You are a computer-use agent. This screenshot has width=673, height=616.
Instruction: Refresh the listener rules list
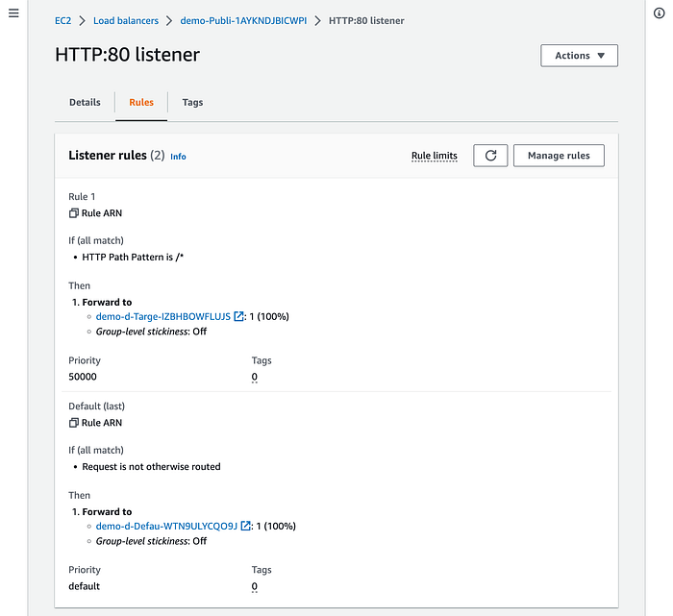tap(490, 156)
